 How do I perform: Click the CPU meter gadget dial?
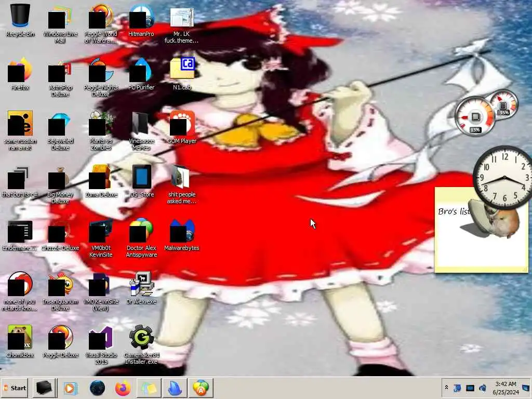click(x=475, y=116)
